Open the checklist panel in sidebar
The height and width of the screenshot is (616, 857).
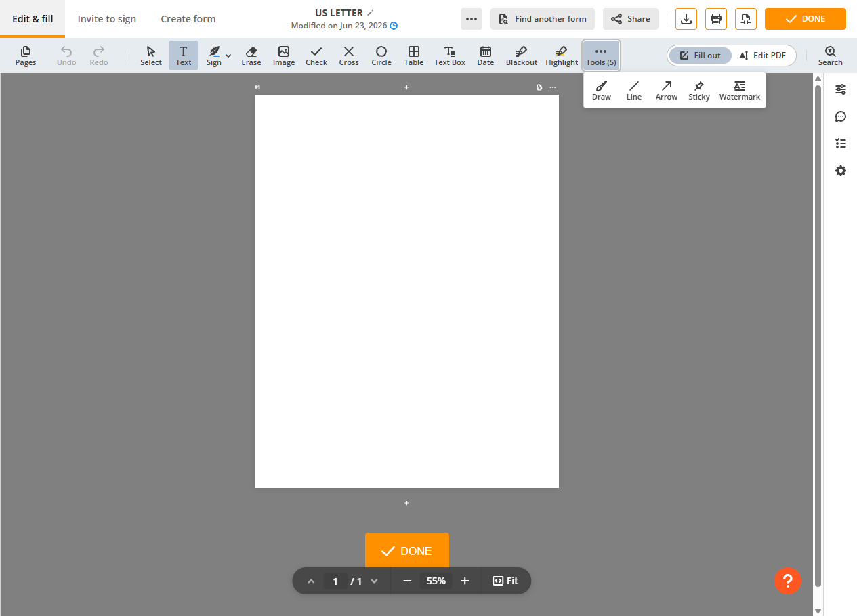click(841, 144)
